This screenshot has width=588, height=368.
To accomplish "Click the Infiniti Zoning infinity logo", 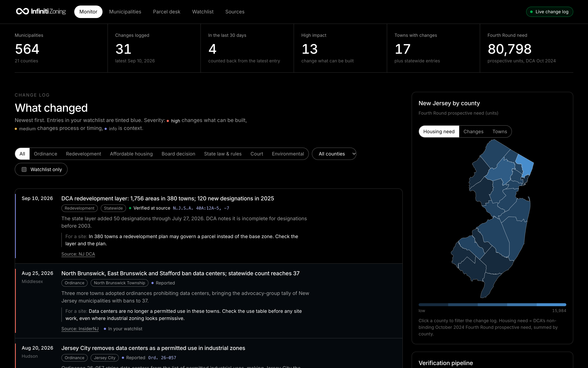I will pos(22,11).
